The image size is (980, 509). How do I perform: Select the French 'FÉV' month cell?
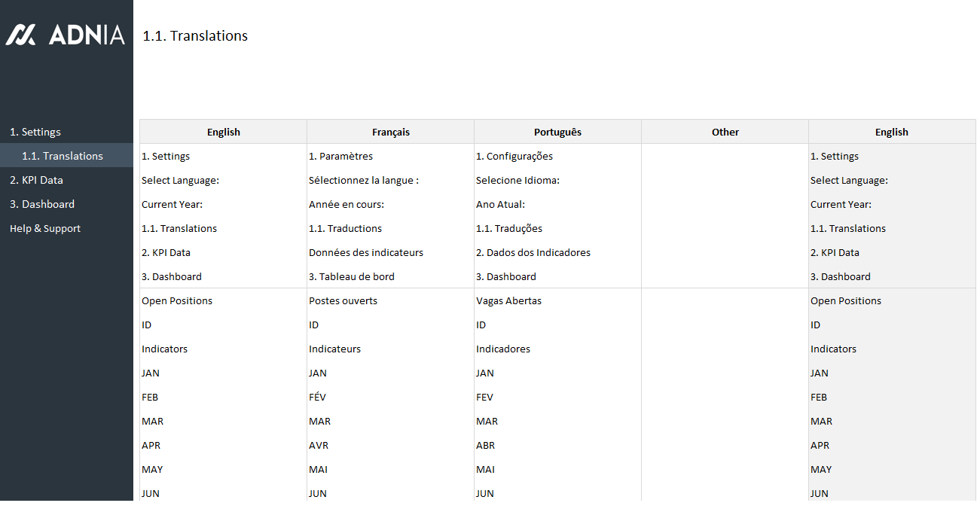pyautogui.click(x=318, y=397)
